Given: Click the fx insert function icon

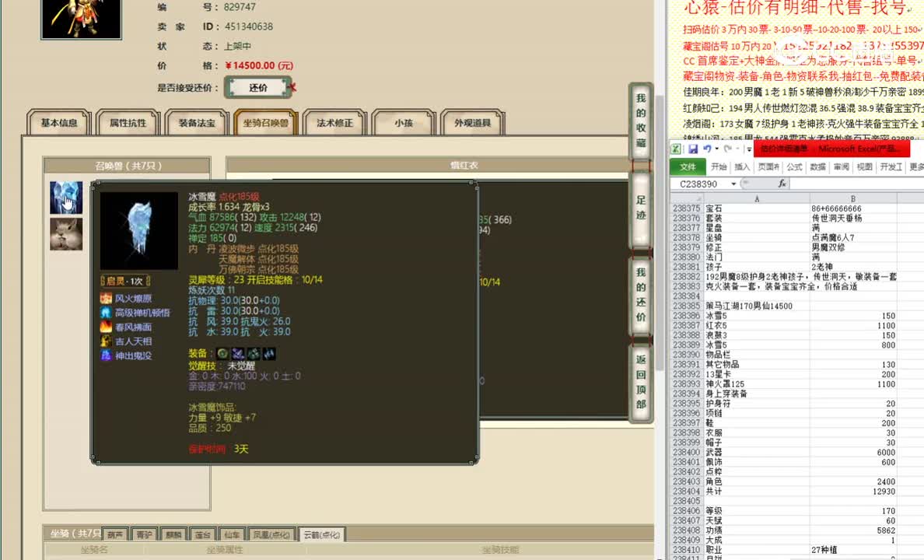Looking at the screenshot, I should coord(782,184).
